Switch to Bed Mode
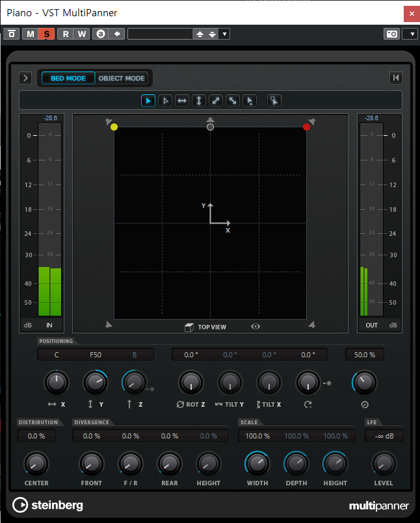Screen dimensions: 420x523 click(x=68, y=78)
